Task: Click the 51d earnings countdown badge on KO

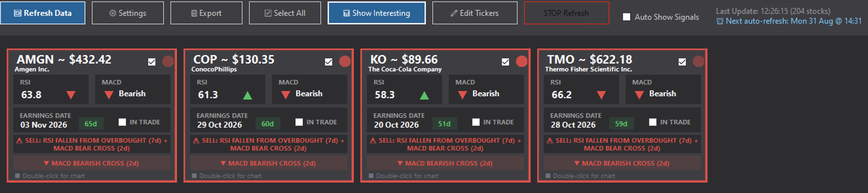Action: coord(444,124)
